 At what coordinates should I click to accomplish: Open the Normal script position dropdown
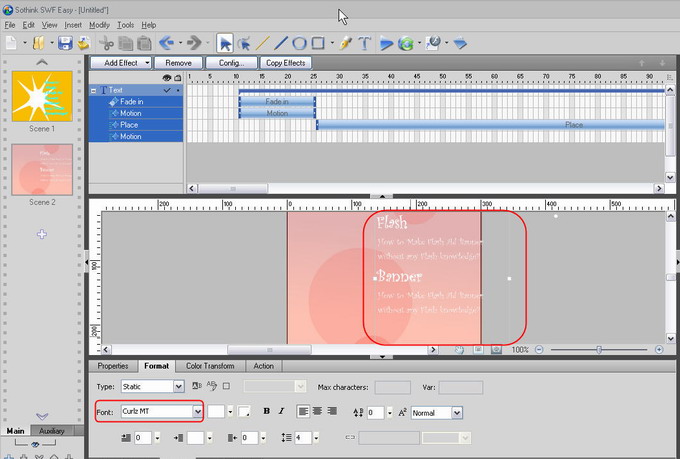(457, 413)
